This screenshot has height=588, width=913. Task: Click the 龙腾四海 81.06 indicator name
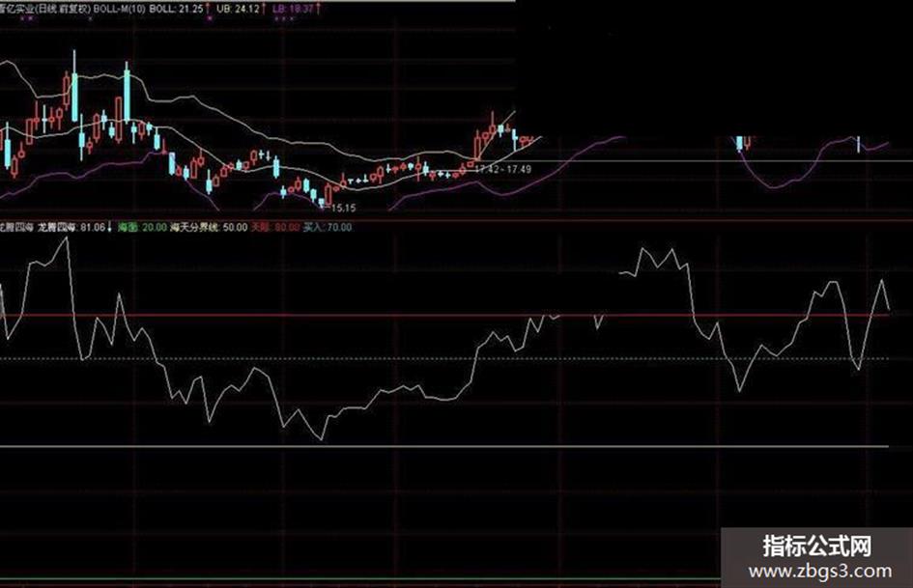[x=71, y=227]
